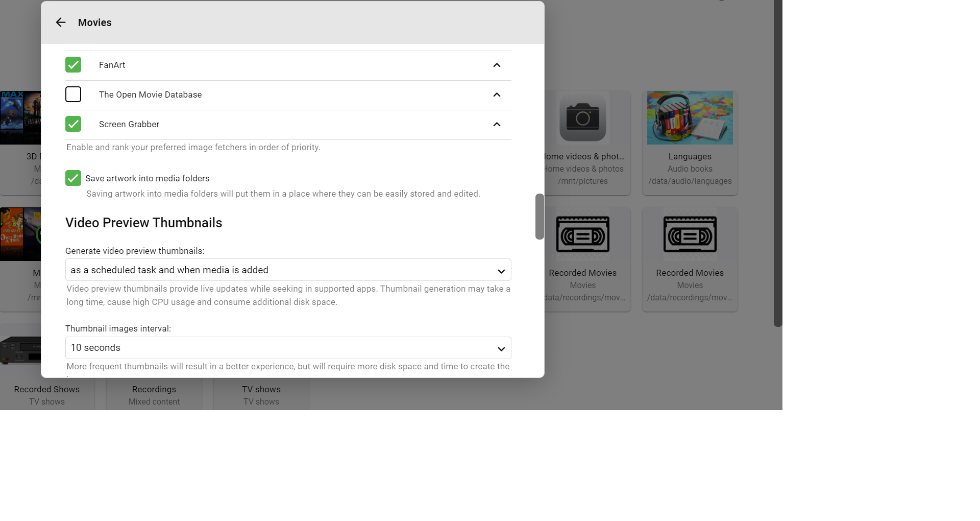The width and height of the screenshot is (980, 521).
Task: Select the Recordings Mixed content library
Action: [x=154, y=395]
